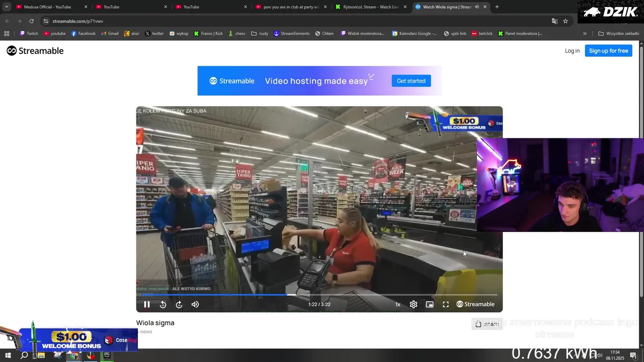This screenshot has width=644, height=362.
Task: Open Wszystkie zakładki folder
Action: 619,34
